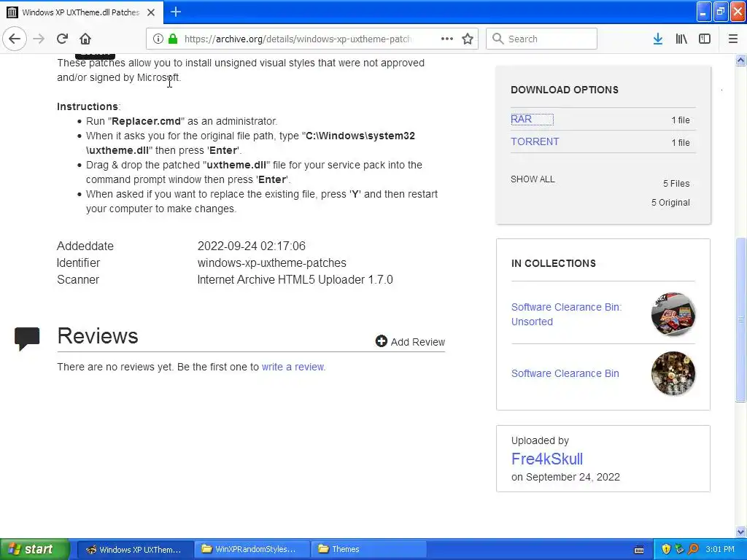Open uploader Fre4kSkull's profile
This screenshot has width=747, height=560.
[x=547, y=459]
